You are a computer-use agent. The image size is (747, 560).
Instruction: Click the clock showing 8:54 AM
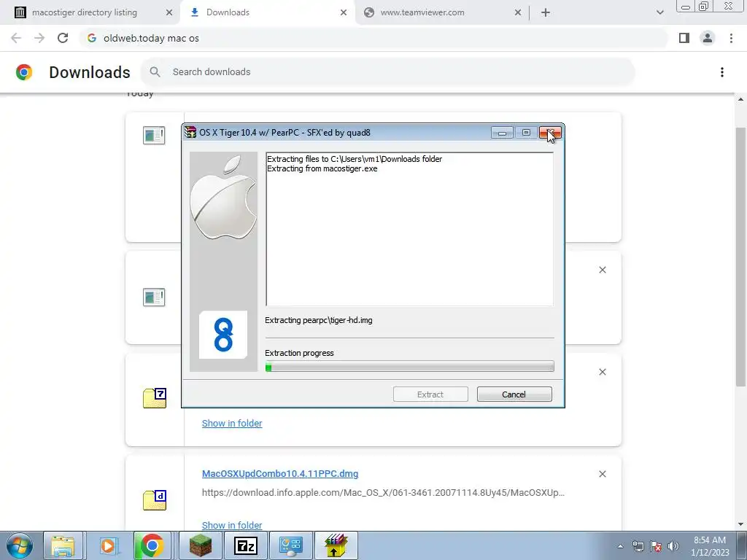click(710, 546)
